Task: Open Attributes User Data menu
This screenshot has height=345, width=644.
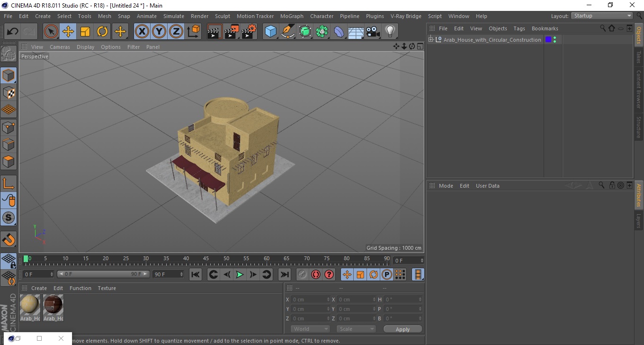Action: 487,186
